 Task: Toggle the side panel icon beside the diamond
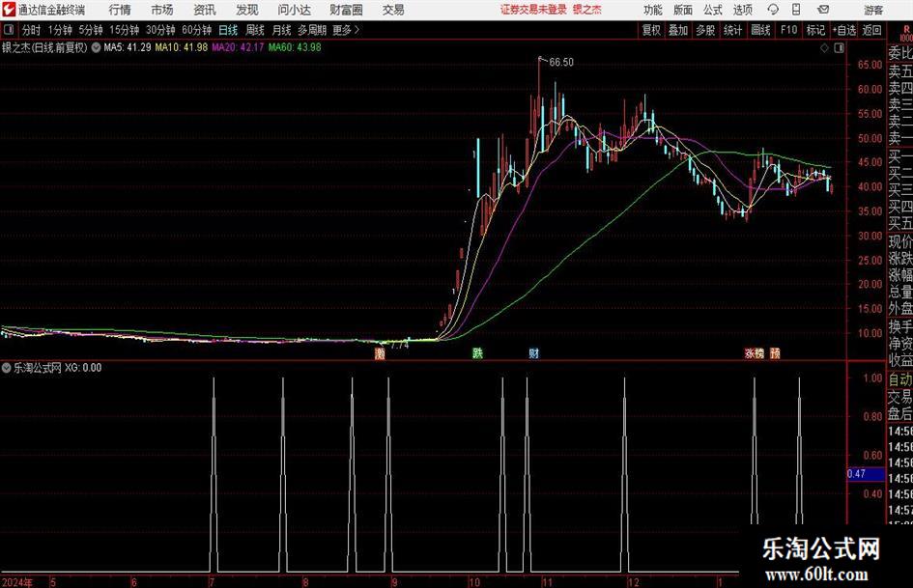pos(839,48)
